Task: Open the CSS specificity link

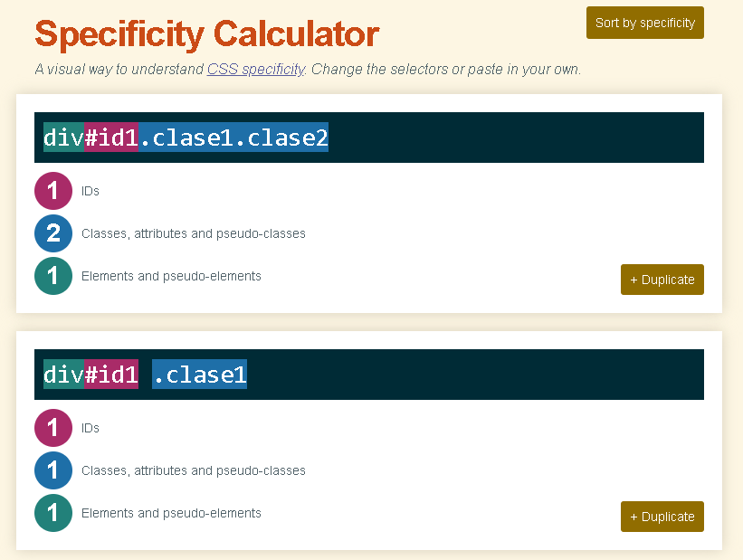Action: [256, 69]
